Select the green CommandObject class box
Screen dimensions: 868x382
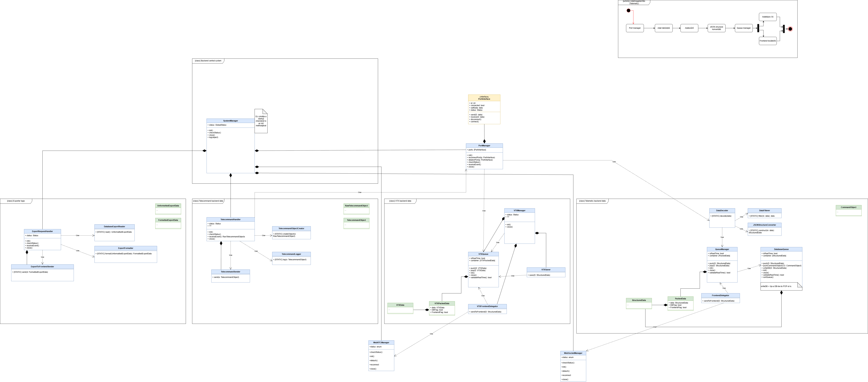pos(848,210)
